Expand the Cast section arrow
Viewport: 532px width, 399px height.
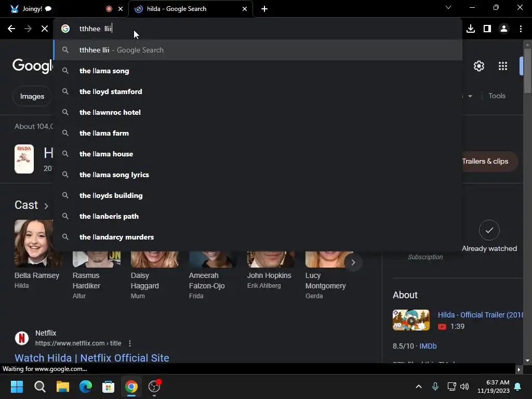click(x=46, y=206)
